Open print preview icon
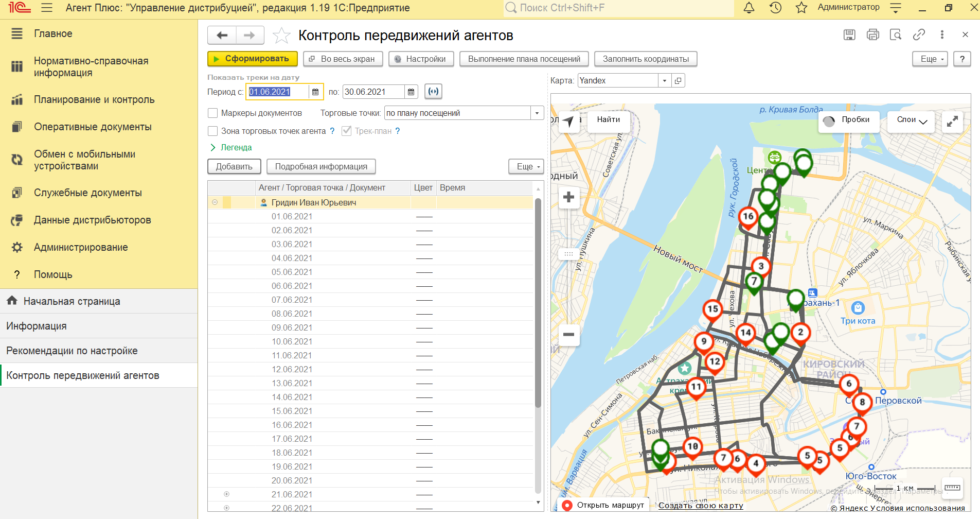 click(x=896, y=34)
